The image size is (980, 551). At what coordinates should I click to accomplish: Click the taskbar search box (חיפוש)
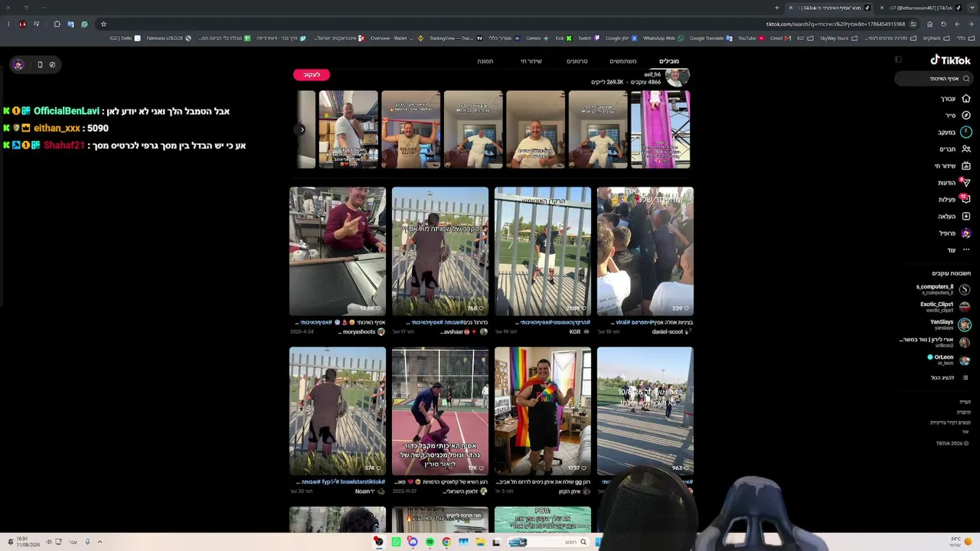[547, 542]
